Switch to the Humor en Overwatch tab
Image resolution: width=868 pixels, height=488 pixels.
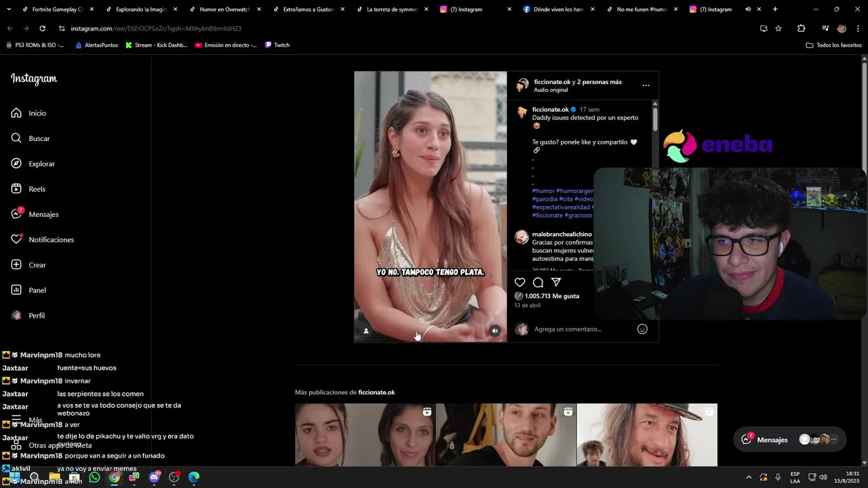click(x=224, y=9)
